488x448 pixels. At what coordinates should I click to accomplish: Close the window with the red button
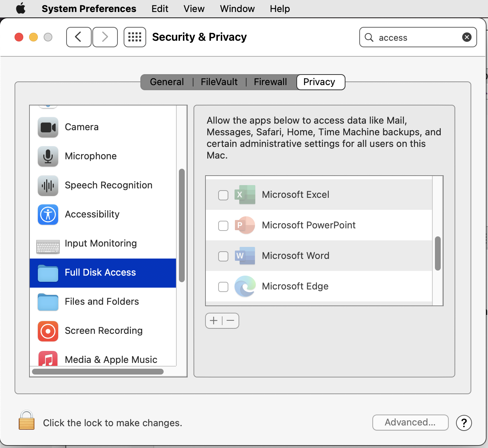pyautogui.click(x=19, y=37)
